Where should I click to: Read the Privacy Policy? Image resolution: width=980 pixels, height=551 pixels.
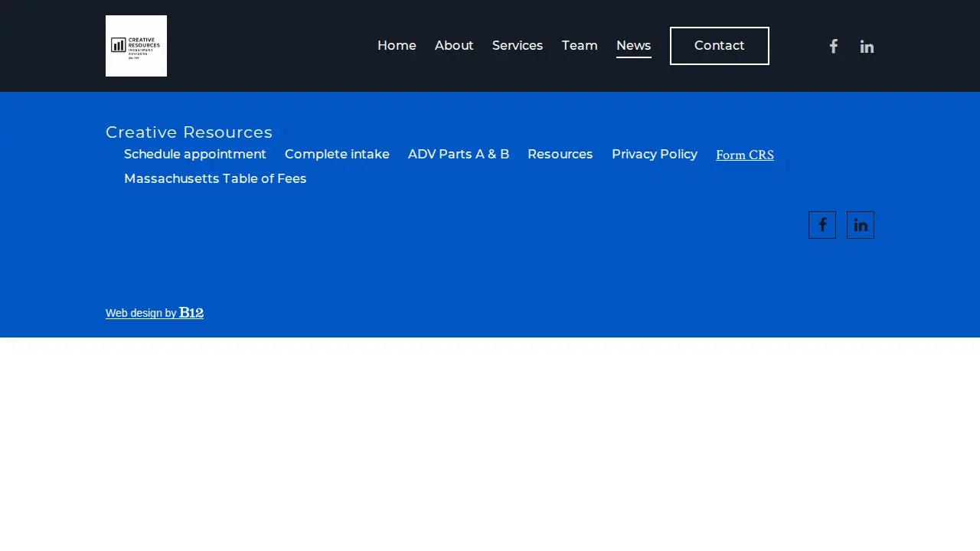655,155
